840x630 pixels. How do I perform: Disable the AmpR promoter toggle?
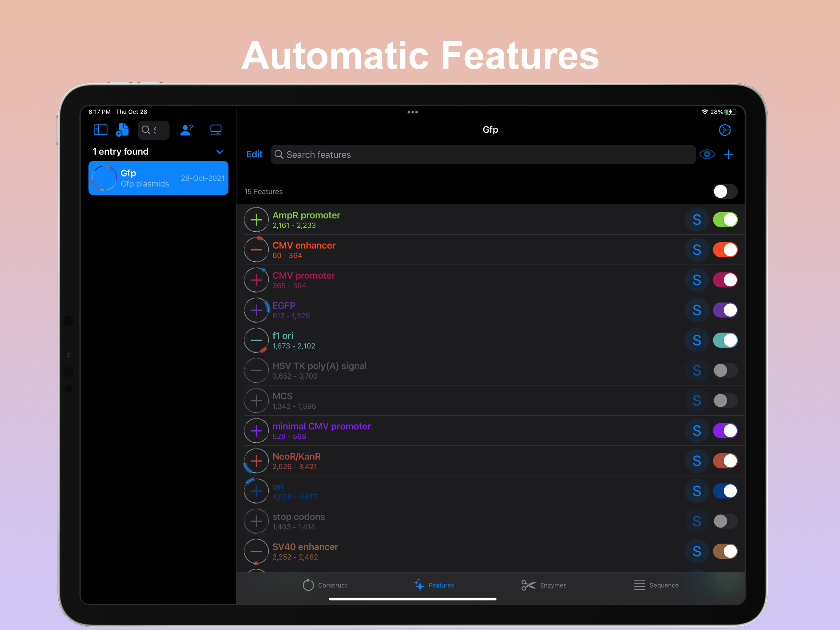coord(725,220)
